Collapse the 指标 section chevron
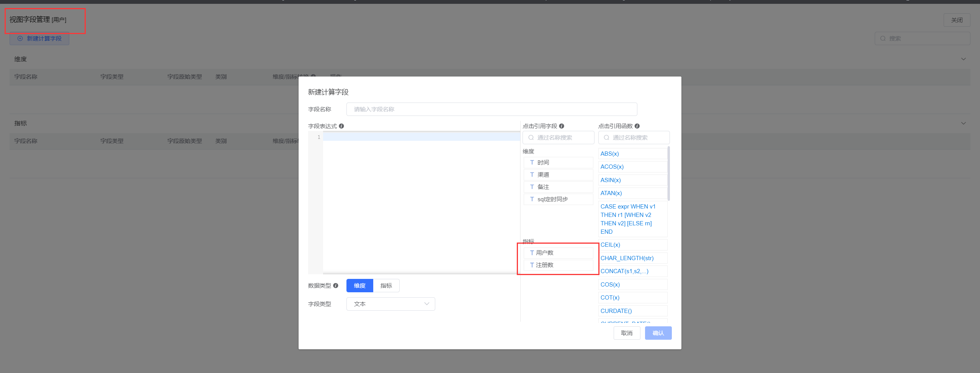Viewport: 980px width, 373px height. pos(964,123)
